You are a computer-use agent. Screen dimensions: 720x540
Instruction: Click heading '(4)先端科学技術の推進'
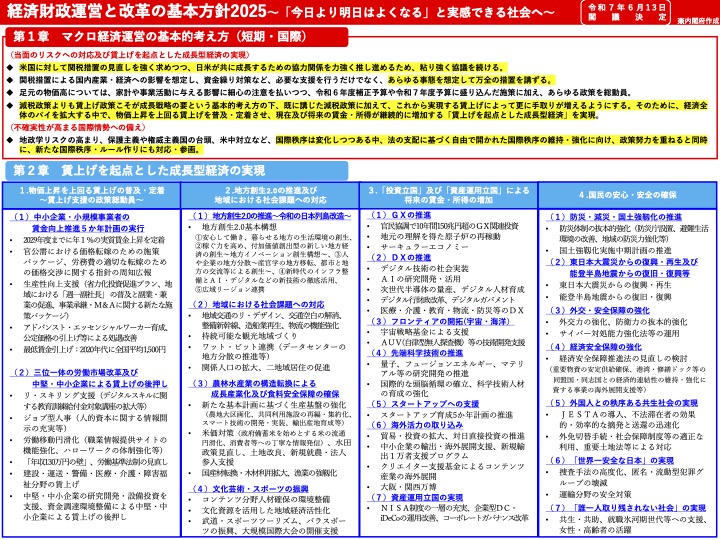416,354
